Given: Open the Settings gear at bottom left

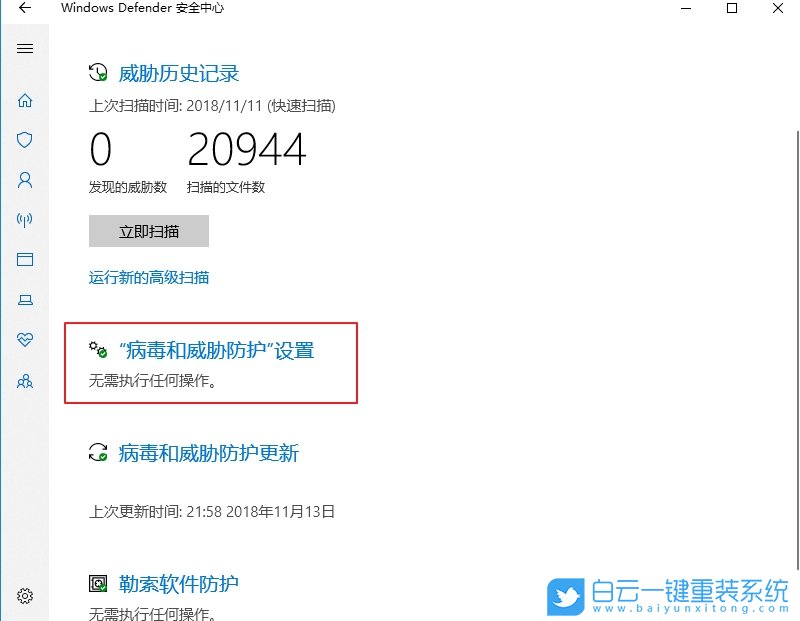Looking at the screenshot, I should pyautogui.click(x=24, y=594).
